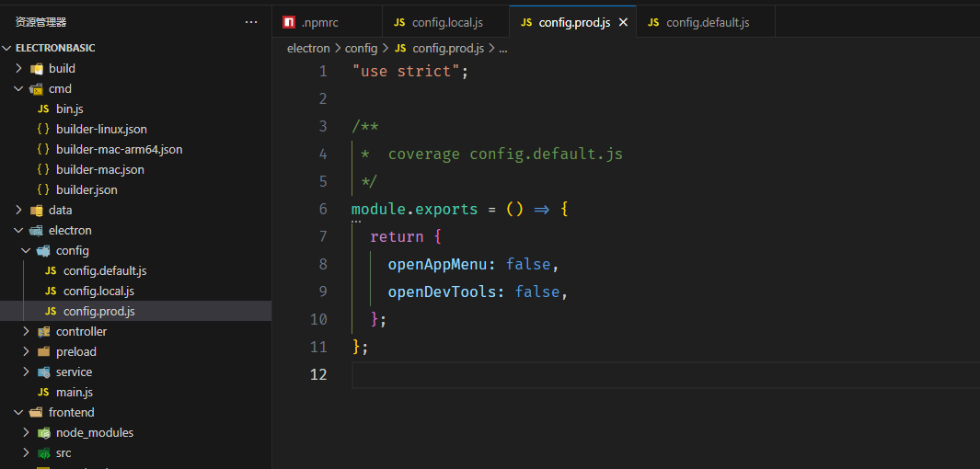980x469 pixels.
Task: Click the build folder icon
Action: 36,68
